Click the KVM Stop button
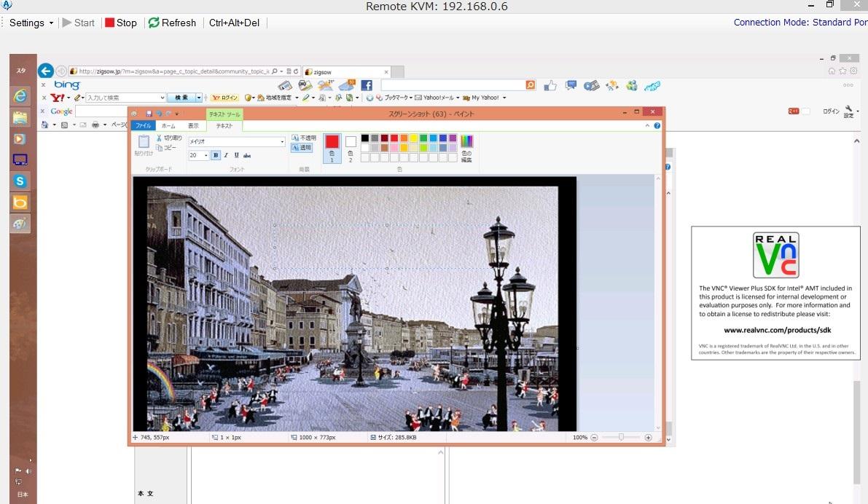Screen dimensions: 868x504 pos(121,23)
